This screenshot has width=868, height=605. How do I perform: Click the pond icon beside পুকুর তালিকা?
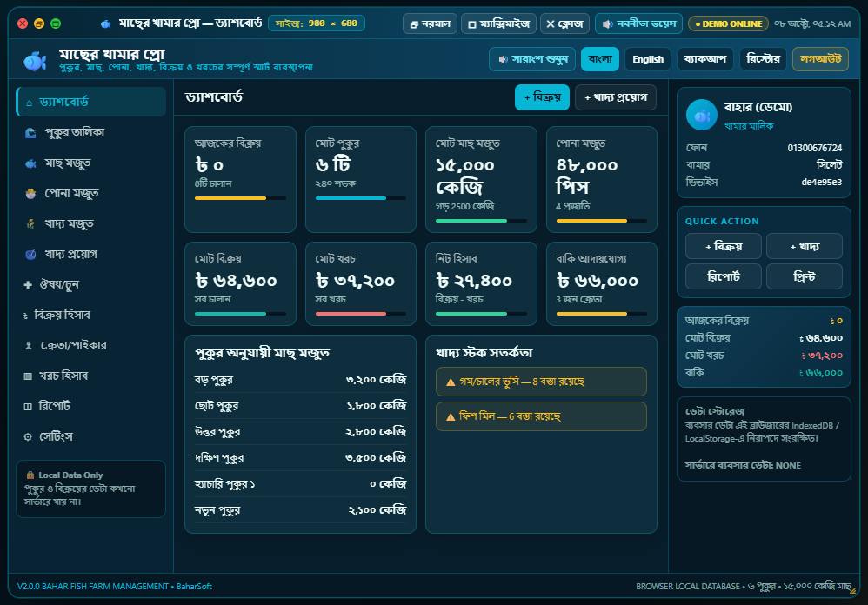[30, 133]
